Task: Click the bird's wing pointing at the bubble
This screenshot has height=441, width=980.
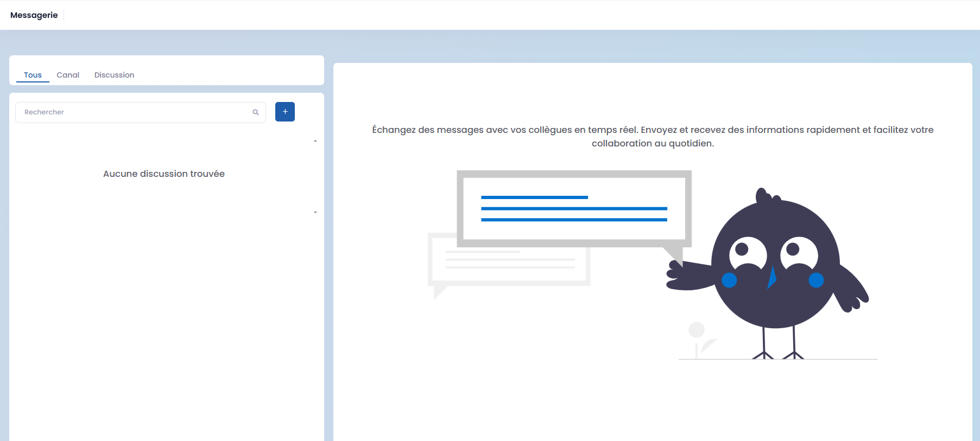Action: coord(690,275)
